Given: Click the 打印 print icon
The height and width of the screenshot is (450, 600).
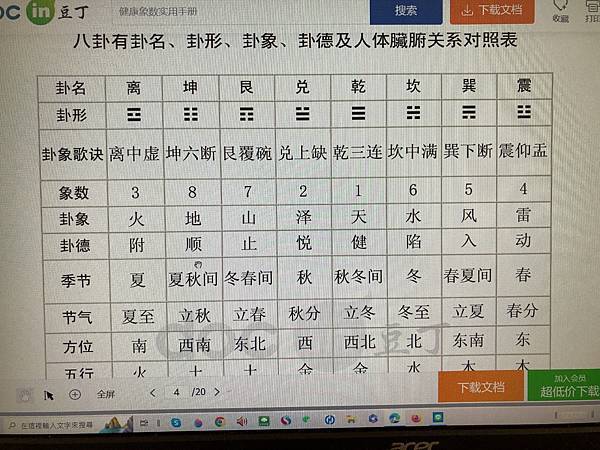Looking at the screenshot, I should 592,11.
